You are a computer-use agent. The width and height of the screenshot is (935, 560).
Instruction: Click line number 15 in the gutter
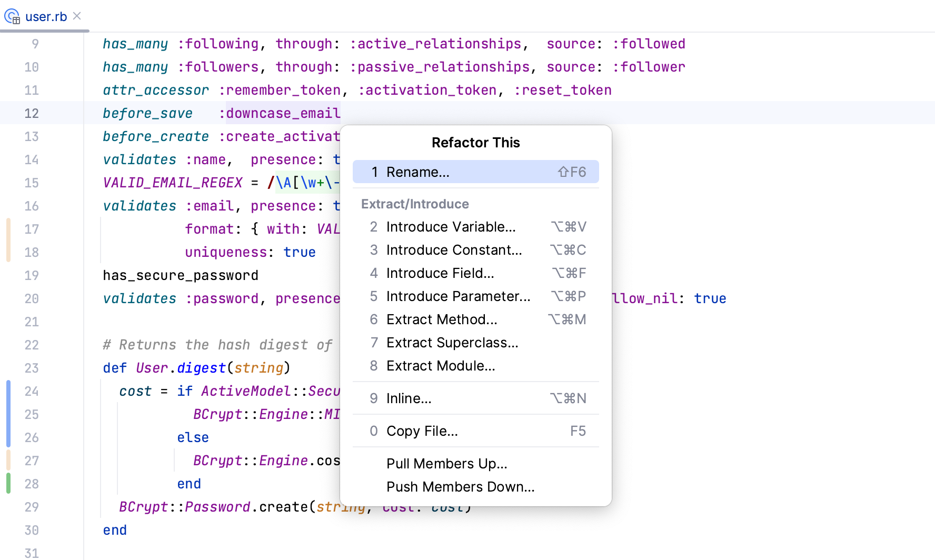[32, 182]
